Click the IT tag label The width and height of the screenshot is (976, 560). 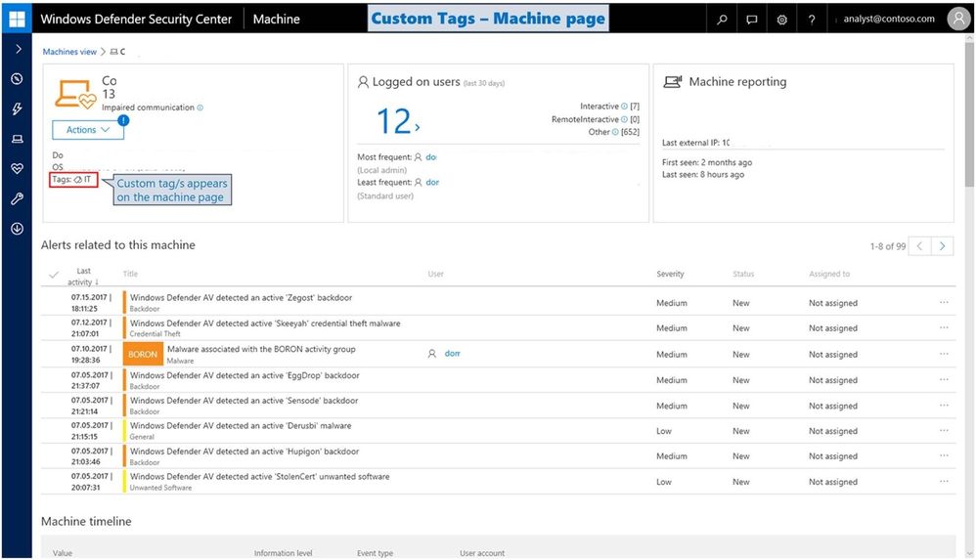click(87, 179)
